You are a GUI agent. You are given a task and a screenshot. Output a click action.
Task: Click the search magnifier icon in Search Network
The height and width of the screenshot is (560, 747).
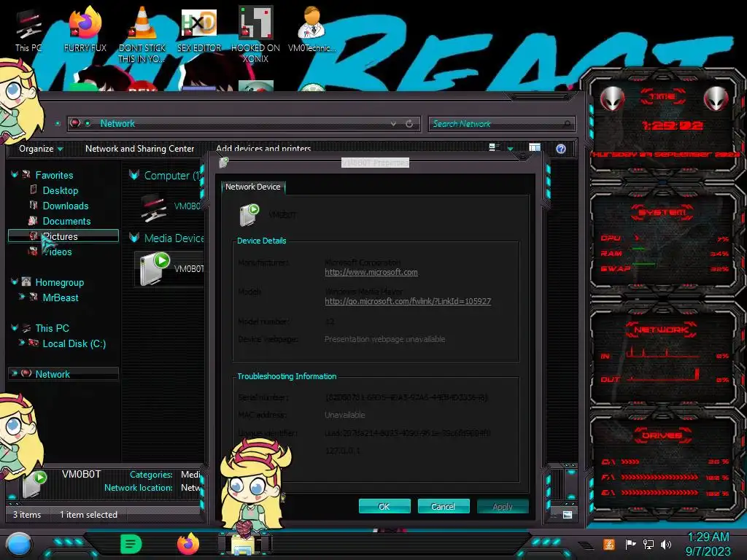coord(566,124)
